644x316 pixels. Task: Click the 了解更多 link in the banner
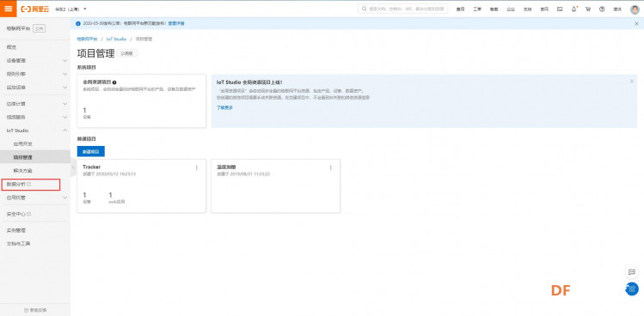coord(224,107)
